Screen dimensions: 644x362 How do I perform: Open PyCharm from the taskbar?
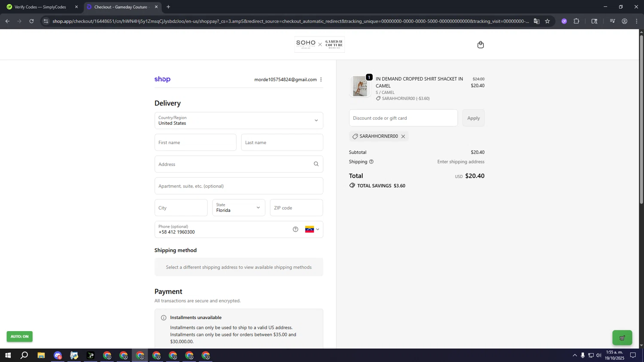91,356
